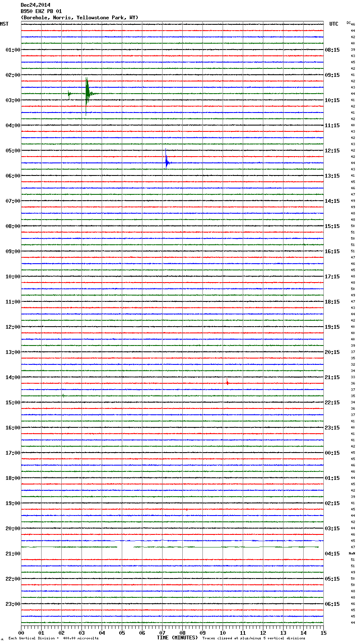Click the "00:15" UTC time label

coord(332,453)
